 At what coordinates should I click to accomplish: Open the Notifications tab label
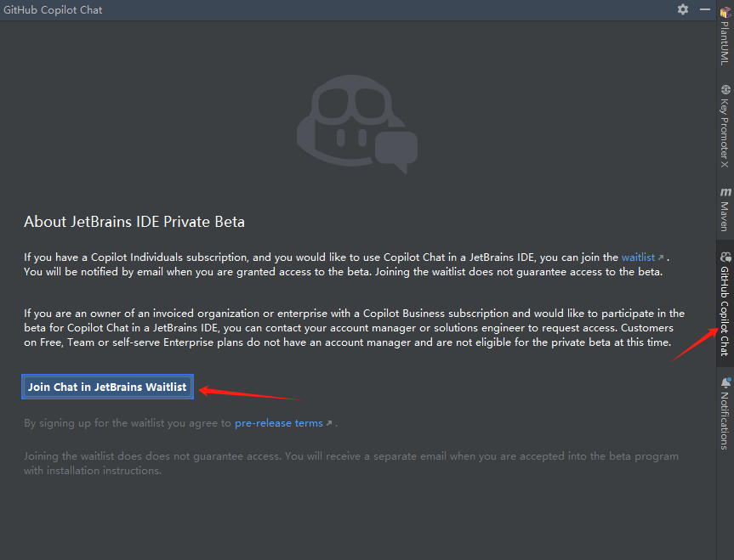[725, 420]
